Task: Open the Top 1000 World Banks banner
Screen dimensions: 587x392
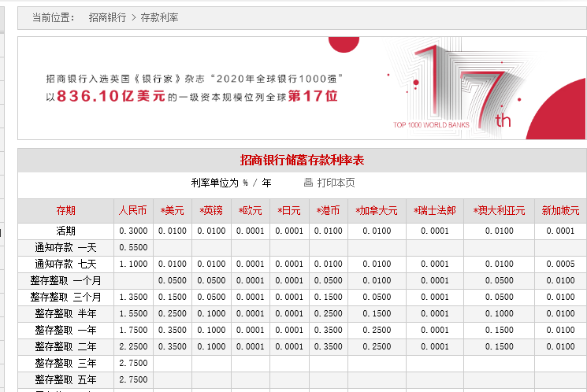Action: click(x=302, y=88)
